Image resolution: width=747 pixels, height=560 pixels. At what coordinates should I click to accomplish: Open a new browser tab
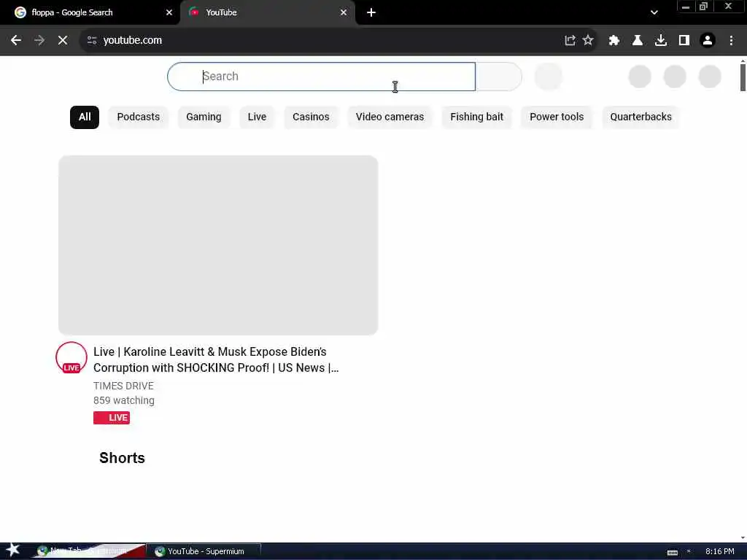click(x=371, y=12)
